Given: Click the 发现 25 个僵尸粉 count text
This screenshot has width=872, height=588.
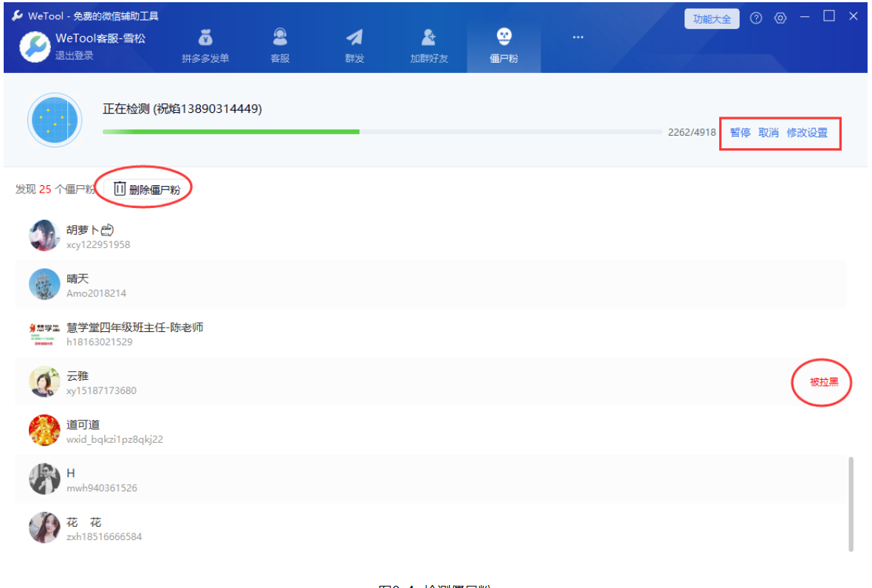Looking at the screenshot, I should point(55,190).
